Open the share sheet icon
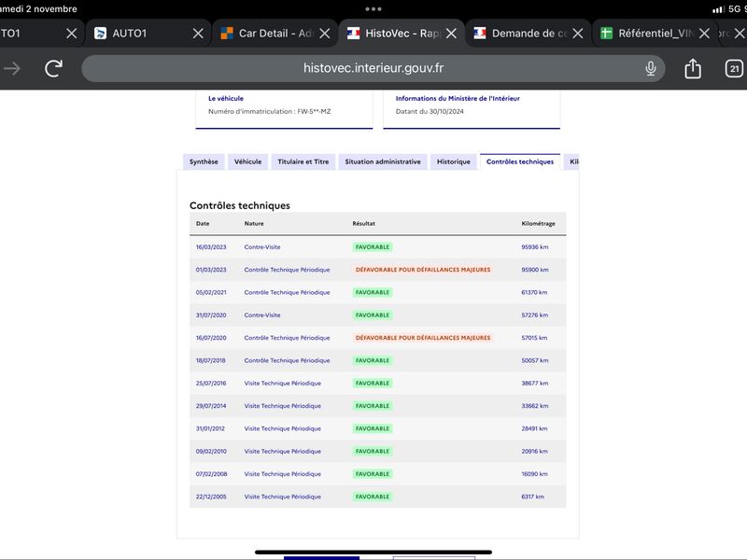747x560 pixels. (x=693, y=68)
